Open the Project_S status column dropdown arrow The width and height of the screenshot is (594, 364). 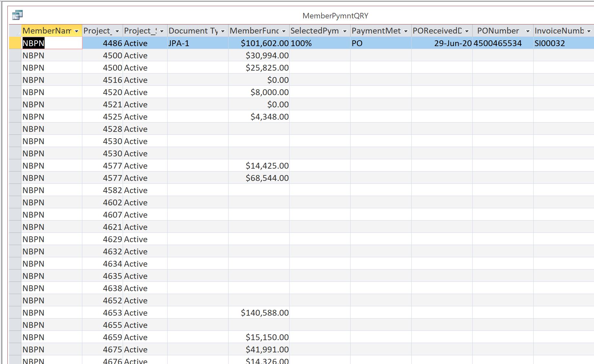pos(162,31)
